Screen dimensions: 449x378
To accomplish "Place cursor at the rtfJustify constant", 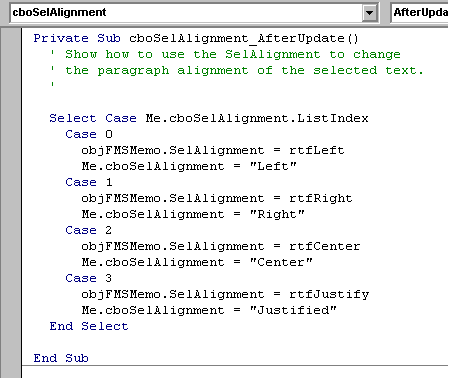I will [329, 294].
